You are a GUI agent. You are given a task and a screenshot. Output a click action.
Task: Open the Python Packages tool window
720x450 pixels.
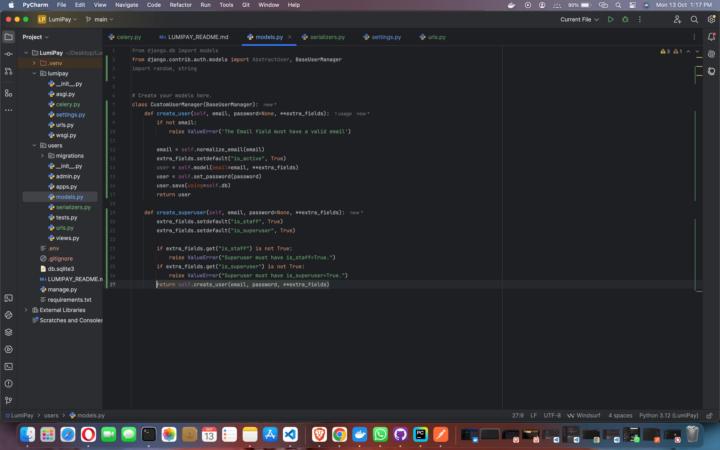coord(9,332)
